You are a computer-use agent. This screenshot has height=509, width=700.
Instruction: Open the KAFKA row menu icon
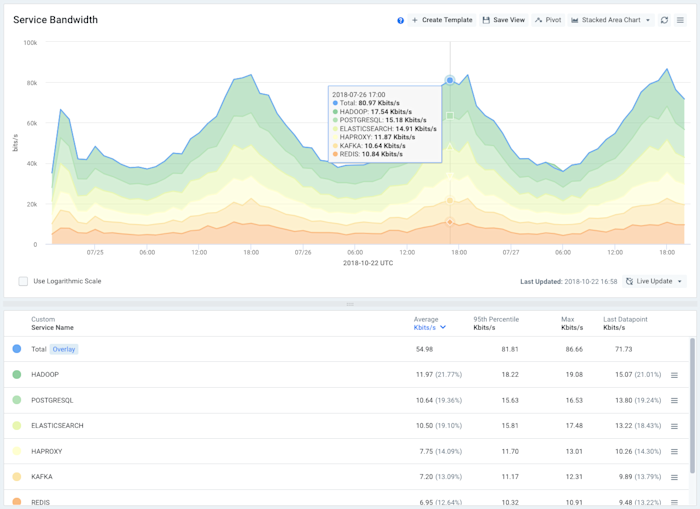(674, 477)
